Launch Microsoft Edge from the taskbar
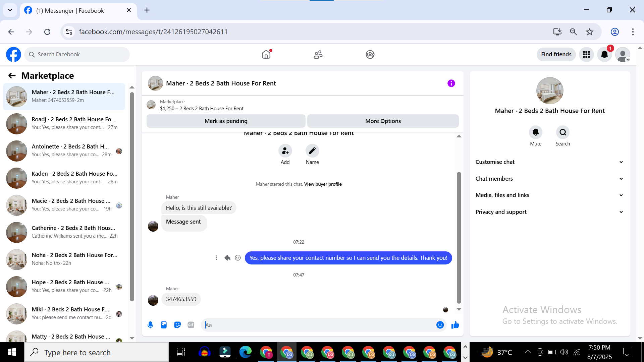Image resolution: width=644 pixels, height=362 pixels. tap(245, 352)
